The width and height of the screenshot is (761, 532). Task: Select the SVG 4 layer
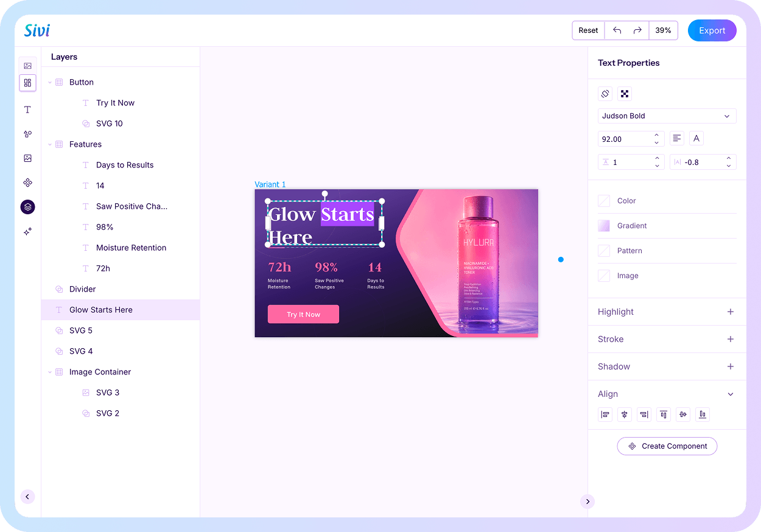[121, 351]
